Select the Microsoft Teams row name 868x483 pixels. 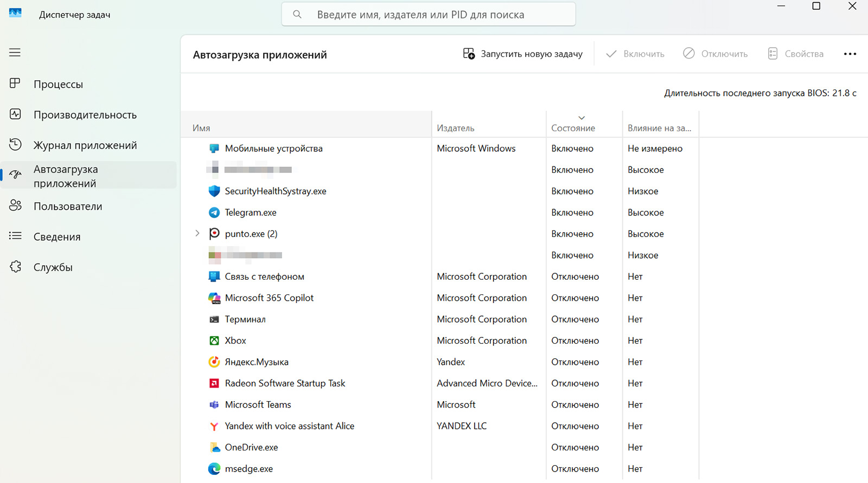[x=258, y=404]
